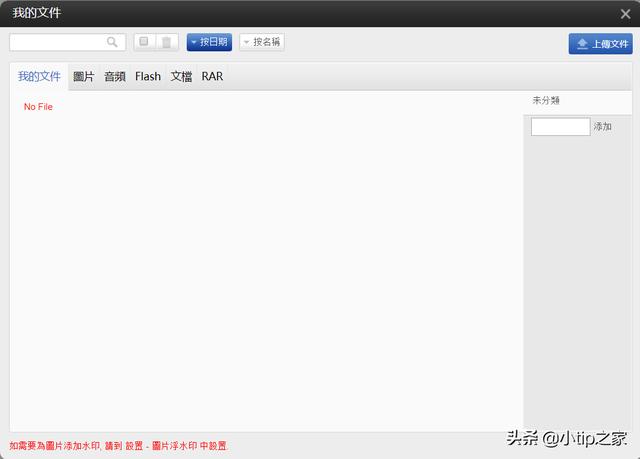Select the Flash tab

point(148,76)
